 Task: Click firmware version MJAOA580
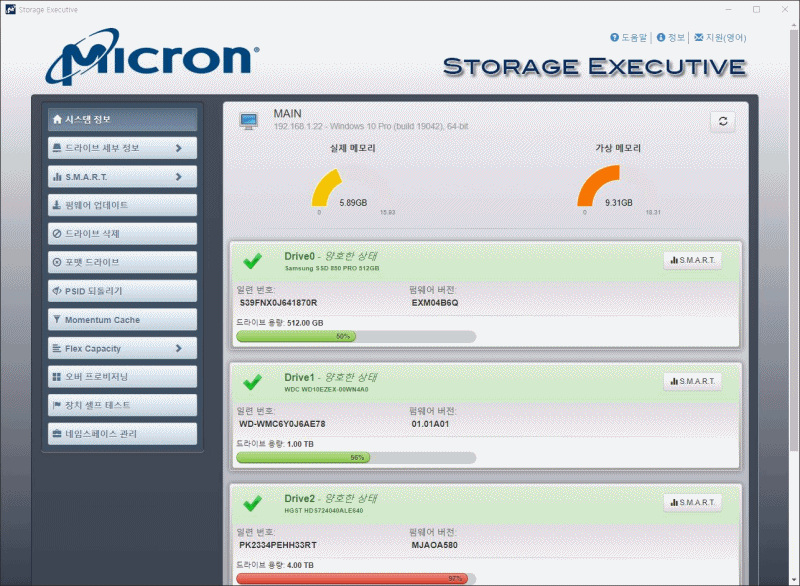tap(434, 545)
